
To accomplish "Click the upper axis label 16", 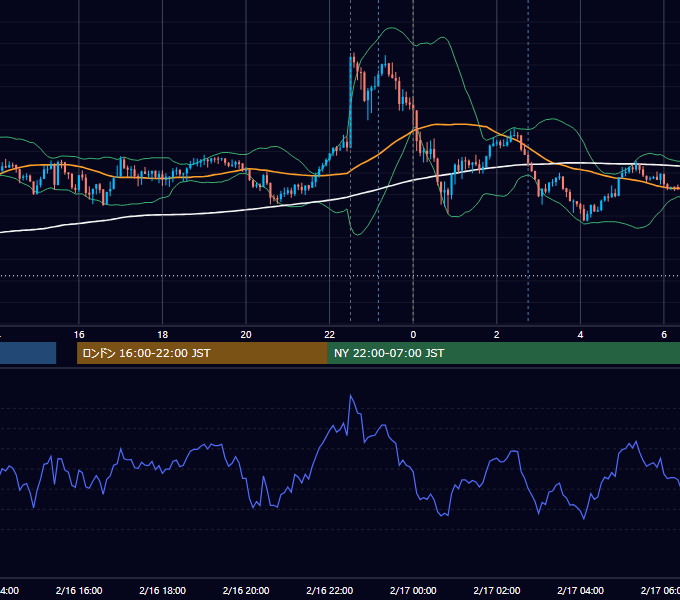I will pyautogui.click(x=79, y=335).
